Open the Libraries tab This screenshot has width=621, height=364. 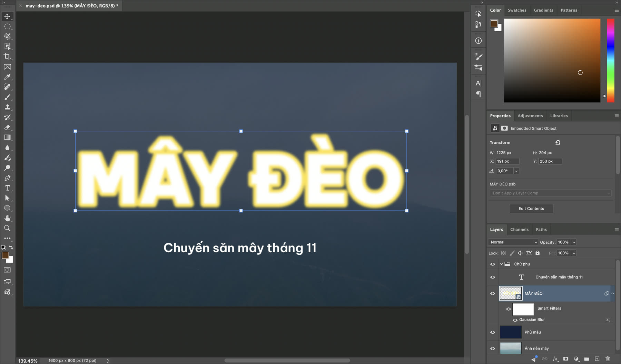pyautogui.click(x=559, y=116)
